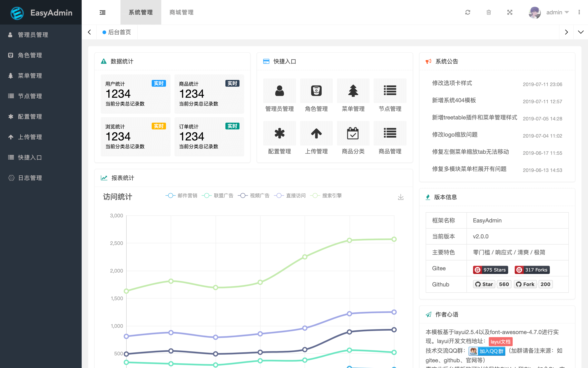Click the 版本信息 flame icon

click(428, 197)
